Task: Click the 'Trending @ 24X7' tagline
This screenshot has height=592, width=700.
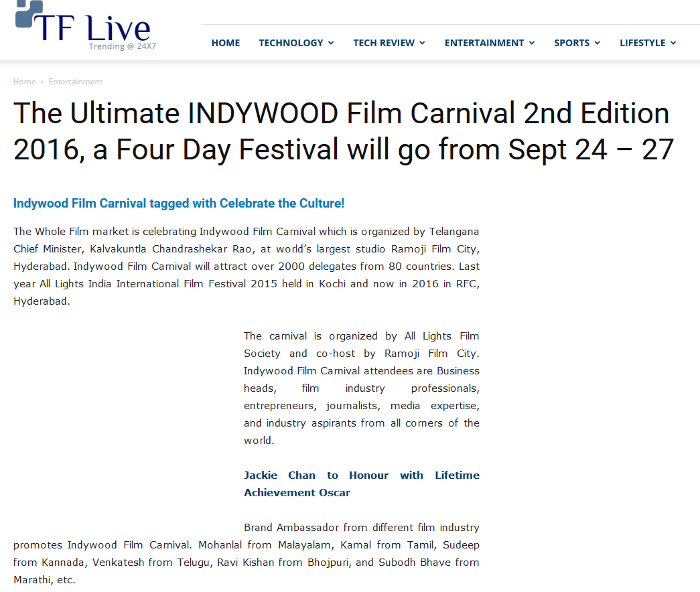Action: pos(122,47)
